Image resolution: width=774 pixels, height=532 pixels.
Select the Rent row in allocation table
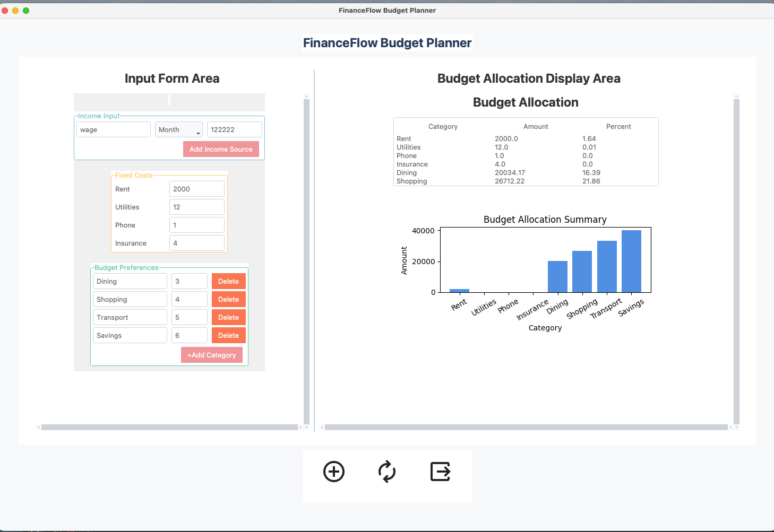click(526, 138)
